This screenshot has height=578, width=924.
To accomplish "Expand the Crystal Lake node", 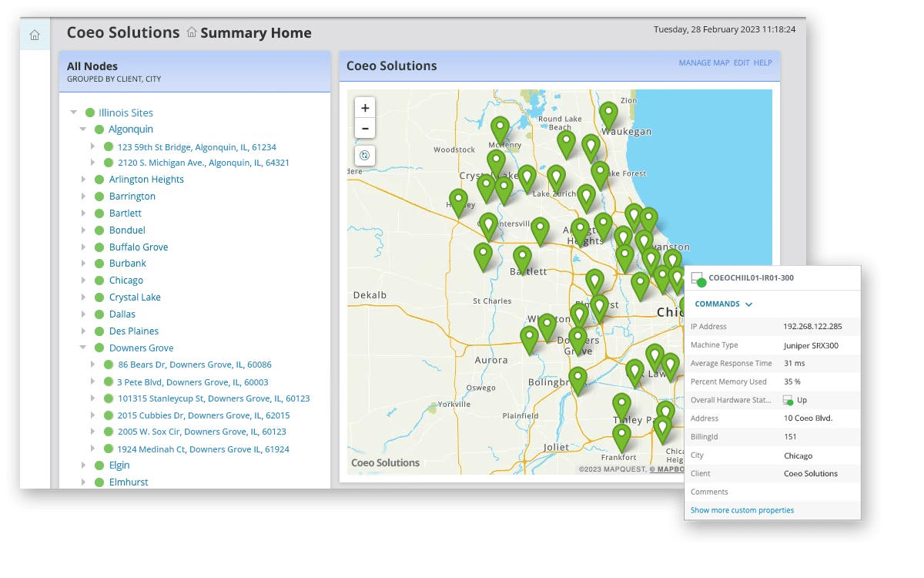I will (x=84, y=297).
